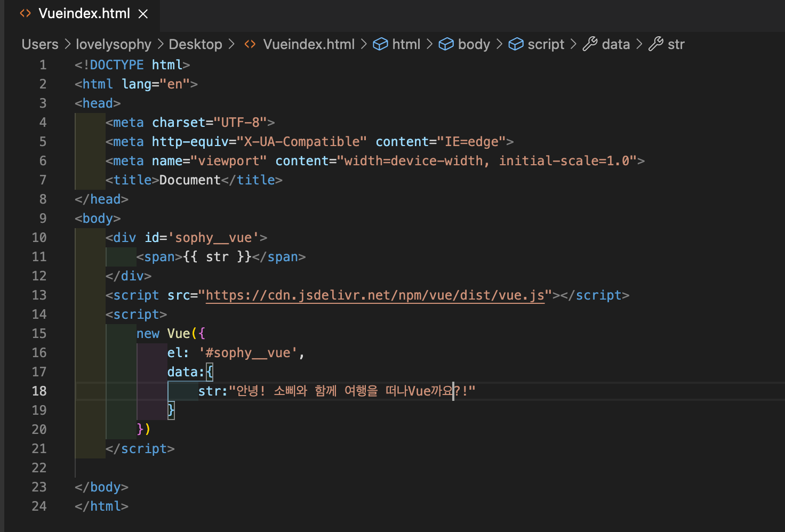Click line number 18 in the gutter
This screenshot has width=785, height=532.
point(39,391)
